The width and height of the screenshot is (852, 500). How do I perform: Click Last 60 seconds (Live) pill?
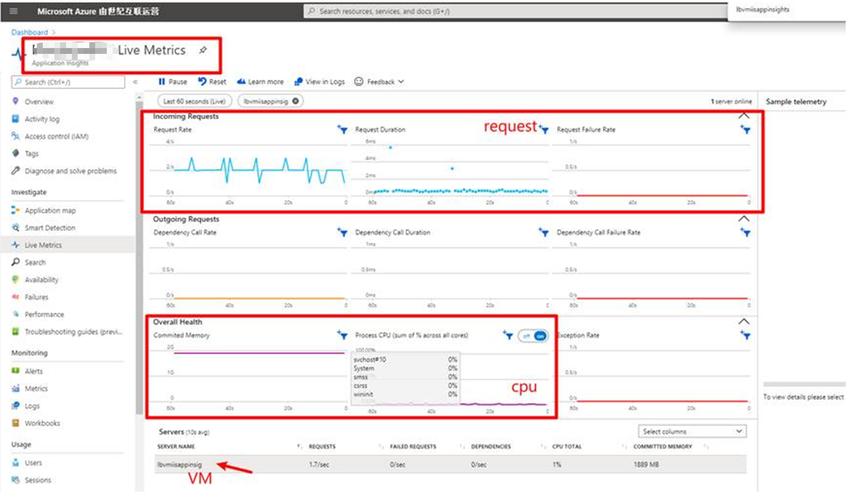point(195,101)
